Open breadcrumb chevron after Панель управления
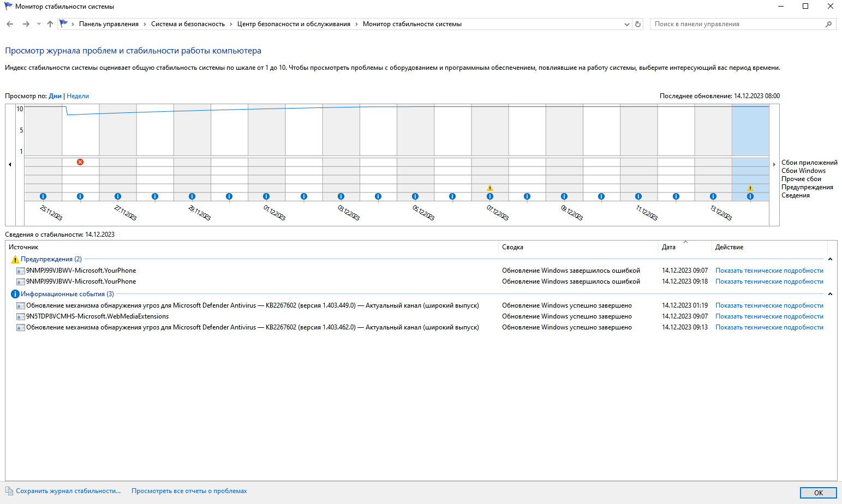Screen dimensions: 842x504 click(x=145, y=24)
